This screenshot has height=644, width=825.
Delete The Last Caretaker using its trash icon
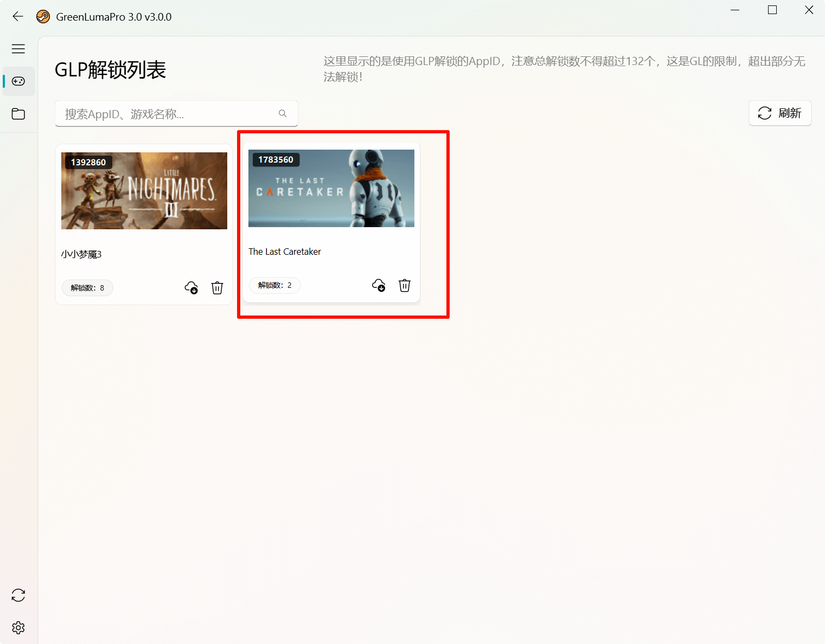pyautogui.click(x=405, y=285)
